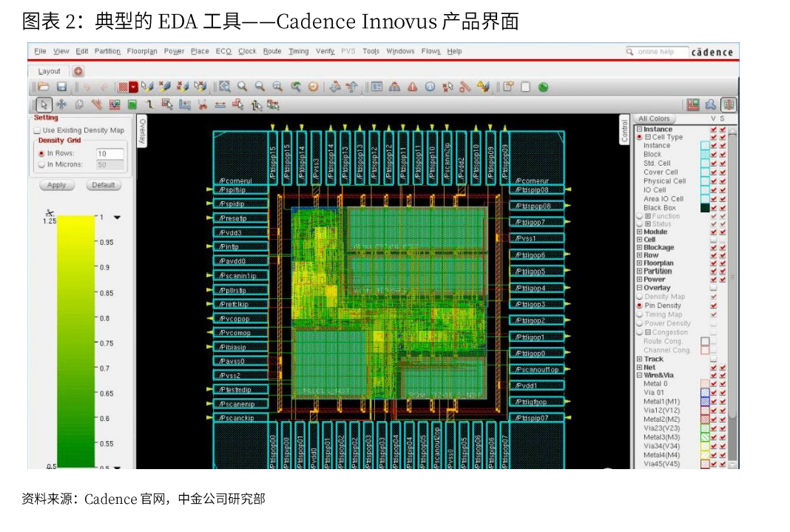790x532 pixels.
Task: Open the File menu
Action: (40, 51)
